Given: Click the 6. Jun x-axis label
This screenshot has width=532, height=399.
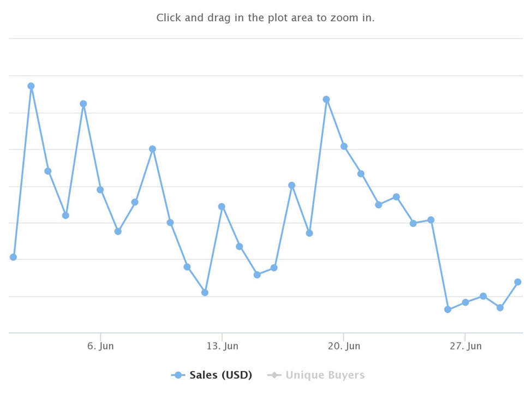Looking at the screenshot, I should [x=100, y=346].
